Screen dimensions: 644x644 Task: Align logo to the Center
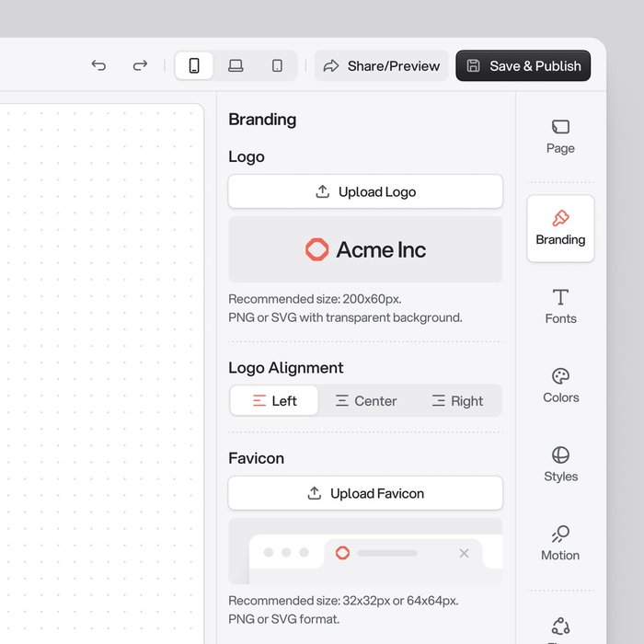tap(366, 400)
